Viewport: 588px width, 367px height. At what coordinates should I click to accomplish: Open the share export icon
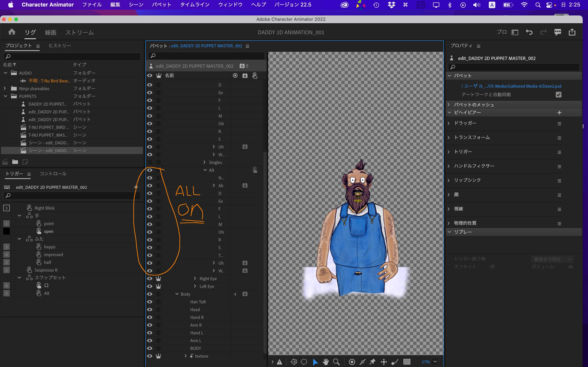click(x=572, y=32)
